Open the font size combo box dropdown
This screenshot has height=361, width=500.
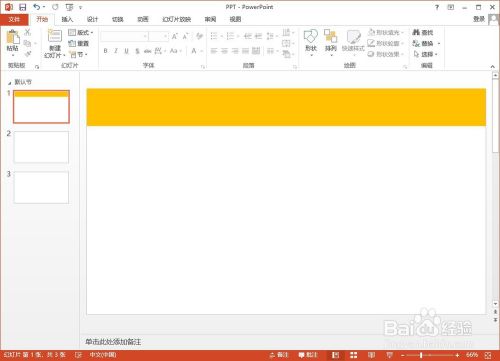pyautogui.click(x=166, y=36)
